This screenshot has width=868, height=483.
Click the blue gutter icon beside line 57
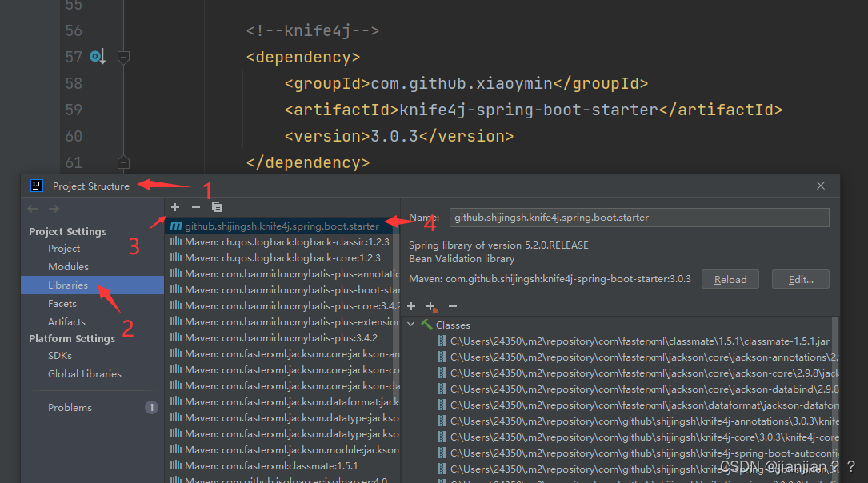[x=94, y=56]
